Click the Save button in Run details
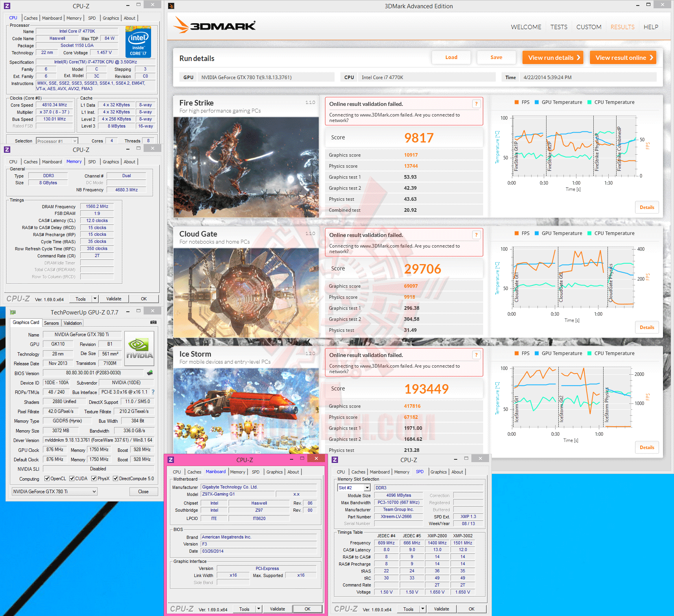Image resolution: width=674 pixels, height=616 pixels. tap(496, 57)
